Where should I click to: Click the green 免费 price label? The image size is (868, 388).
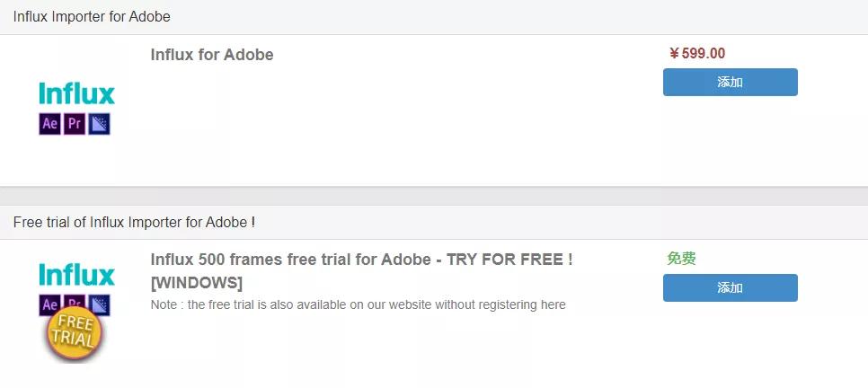[x=681, y=259]
